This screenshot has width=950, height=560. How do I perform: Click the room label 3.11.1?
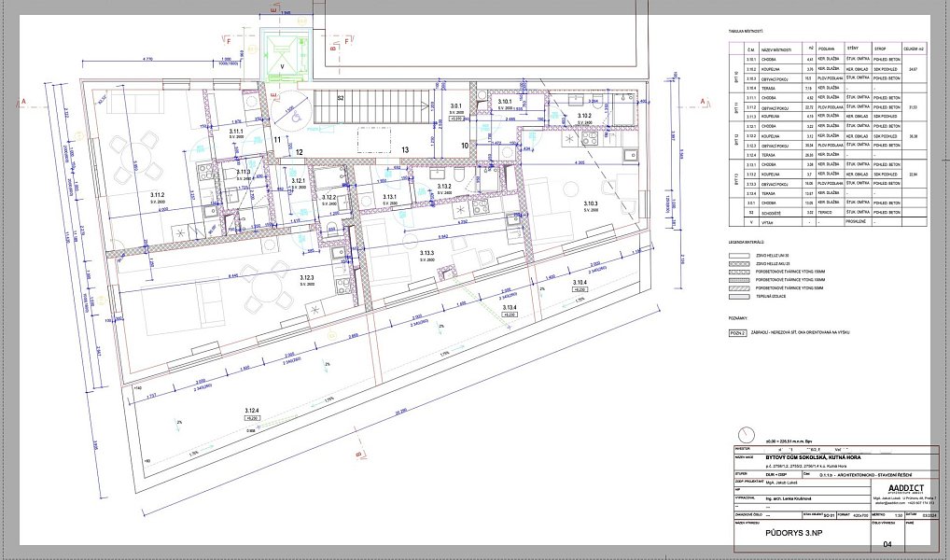tap(236, 131)
